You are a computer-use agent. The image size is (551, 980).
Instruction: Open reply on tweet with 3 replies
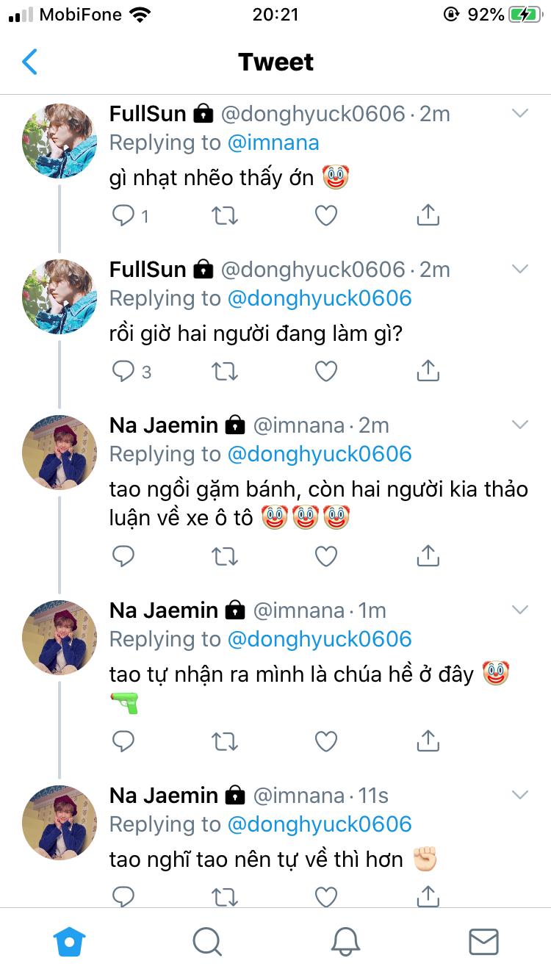point(123,372)
